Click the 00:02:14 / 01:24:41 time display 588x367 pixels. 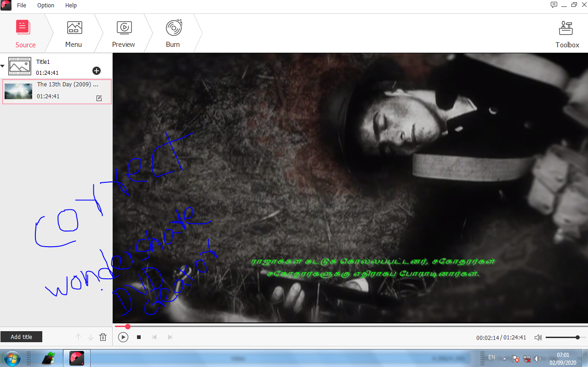pos(501,338)
